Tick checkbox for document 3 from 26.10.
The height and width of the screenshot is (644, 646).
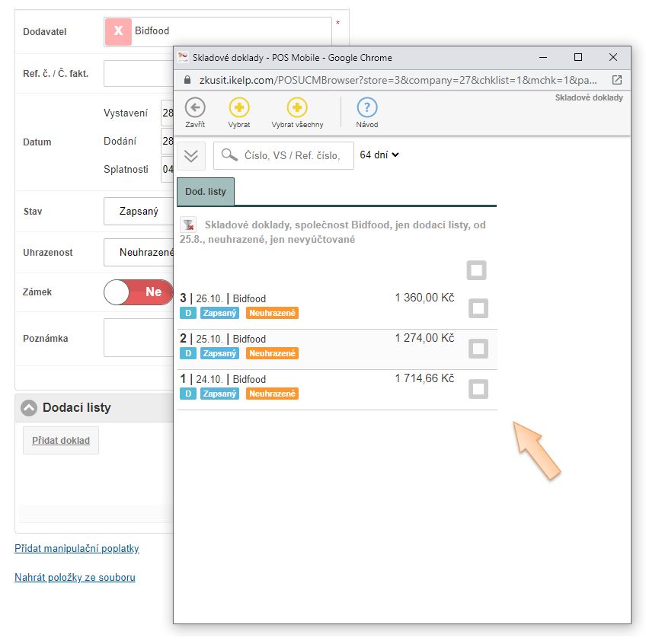(x=478, y=308)
